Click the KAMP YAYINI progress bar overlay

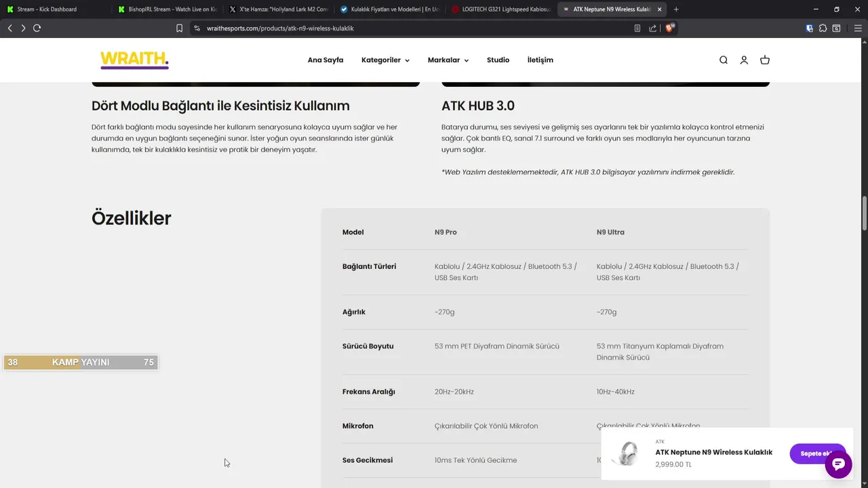coord(81,363)
